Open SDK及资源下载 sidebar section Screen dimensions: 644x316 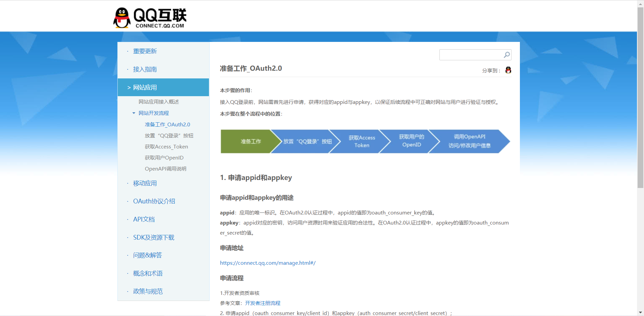pyautogui.click(x=154, y=238)
